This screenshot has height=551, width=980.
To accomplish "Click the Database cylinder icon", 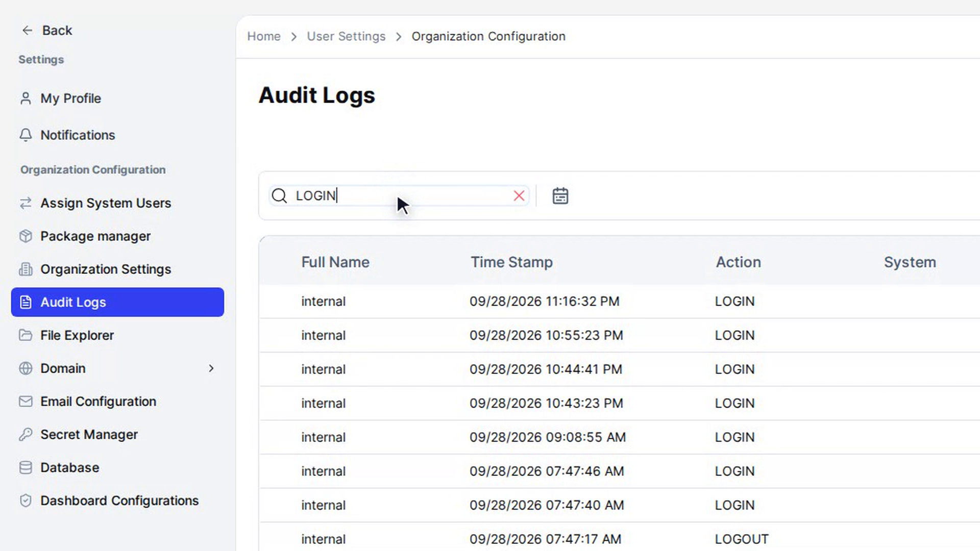I will pos(26,468).
